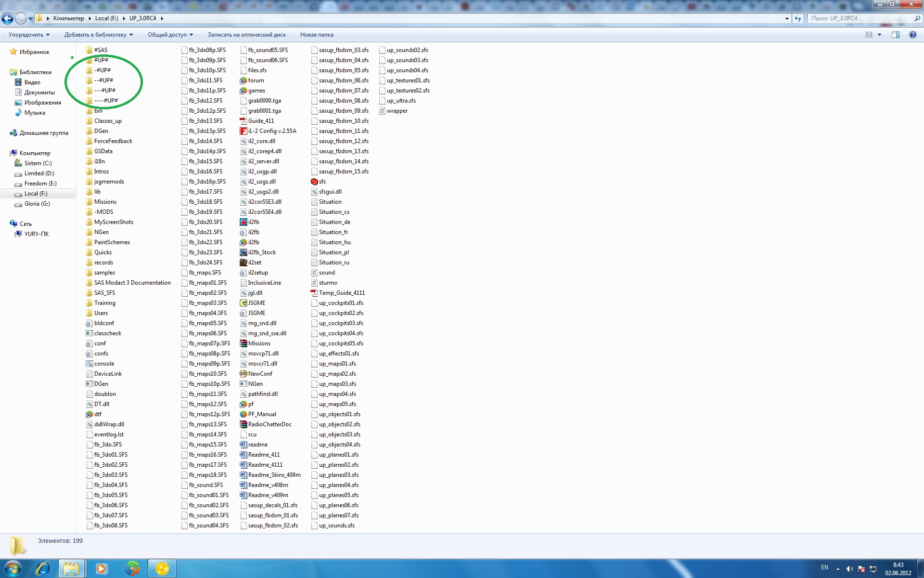Create a Новая папка
This screenshot has width=924, height=578.
coord(316,35)
